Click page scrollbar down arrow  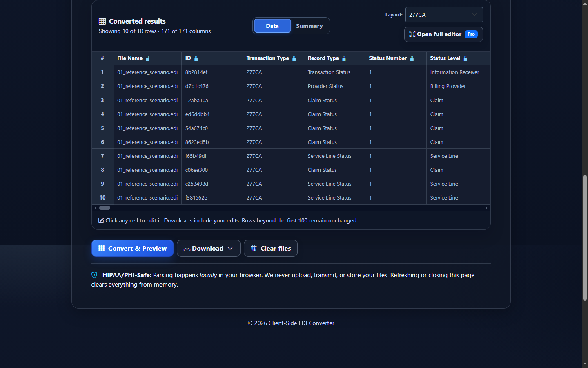tap(585, 364)
